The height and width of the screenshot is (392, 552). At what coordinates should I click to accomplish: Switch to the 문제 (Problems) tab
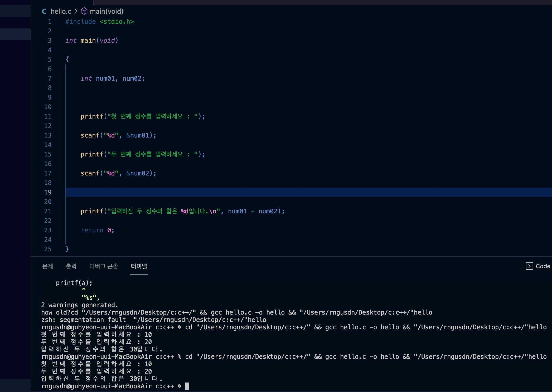(x=48, y=266)
